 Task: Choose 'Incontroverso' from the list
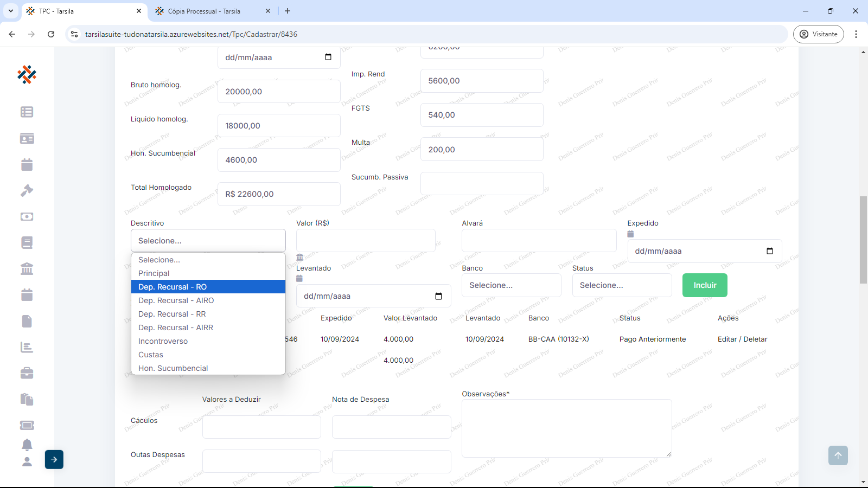coord(163,341)
